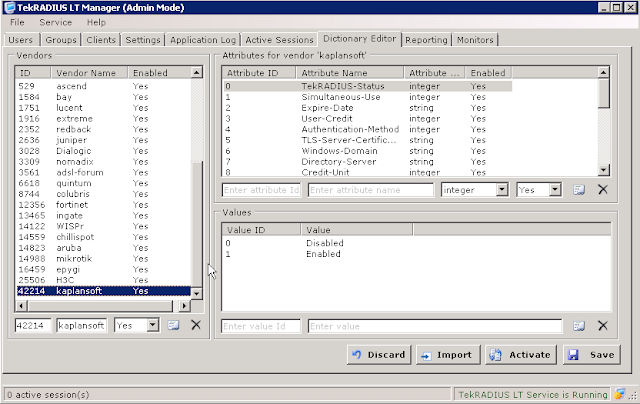
Task: Click the Import button
Action: pyautogui.click(x=448, y=355)
